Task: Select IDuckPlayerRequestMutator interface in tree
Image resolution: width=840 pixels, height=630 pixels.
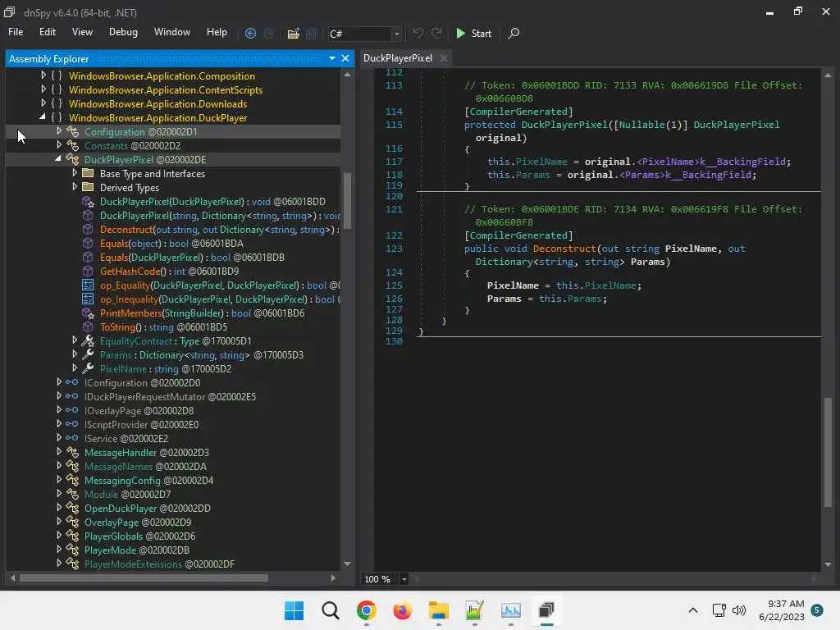Action: click(x=170, y=396)
